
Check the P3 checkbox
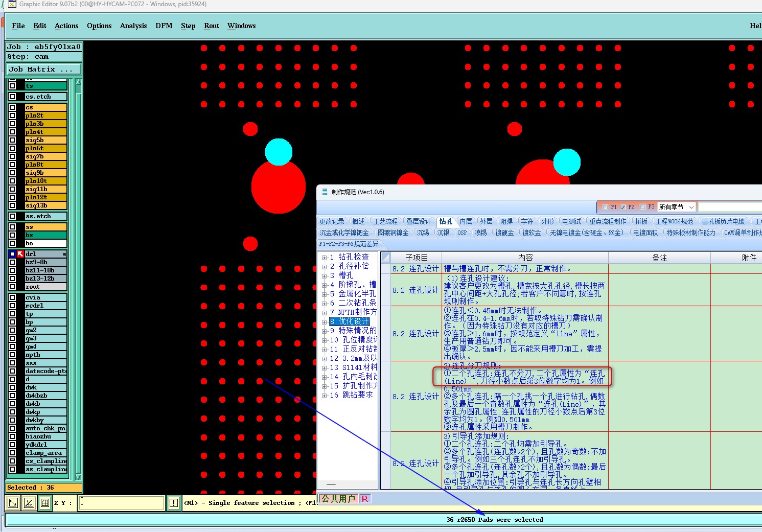click(x=643, y=207)
